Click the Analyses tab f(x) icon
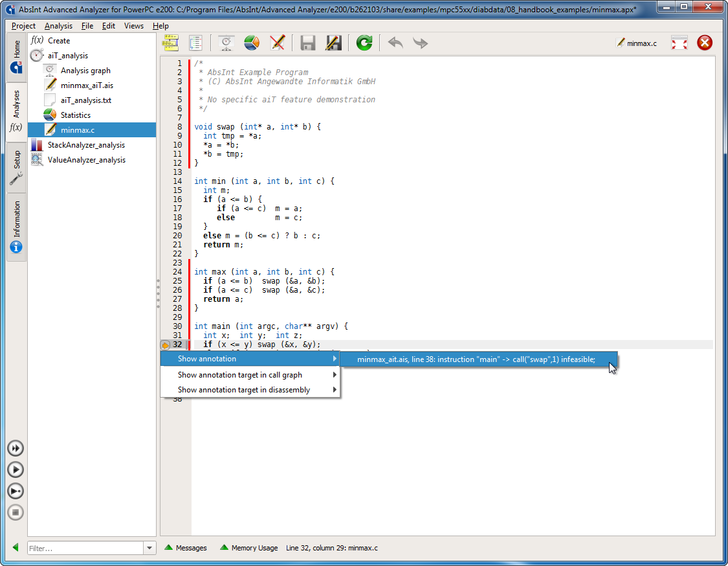 (16, 128)
